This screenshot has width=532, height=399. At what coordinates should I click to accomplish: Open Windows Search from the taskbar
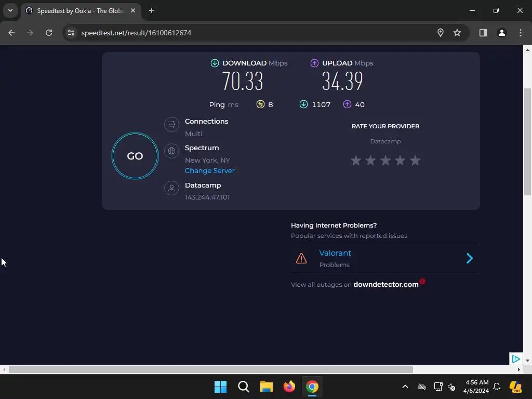243,387
